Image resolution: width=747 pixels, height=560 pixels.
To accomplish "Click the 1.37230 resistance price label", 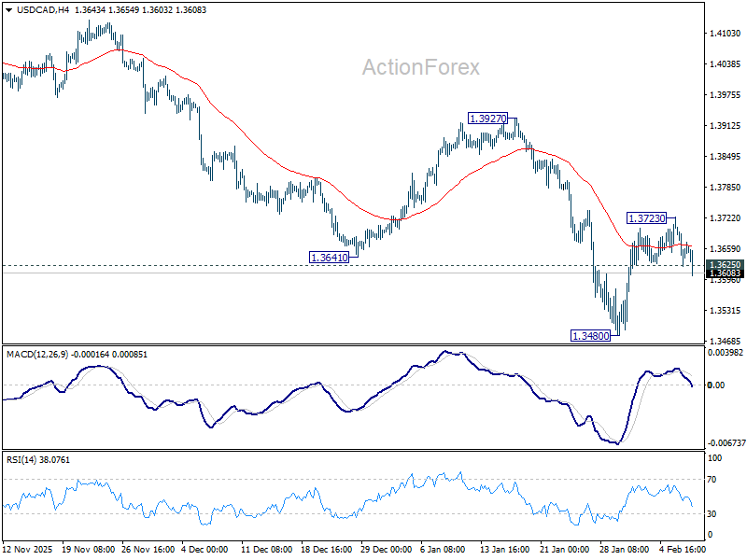I will pos(646,217).
